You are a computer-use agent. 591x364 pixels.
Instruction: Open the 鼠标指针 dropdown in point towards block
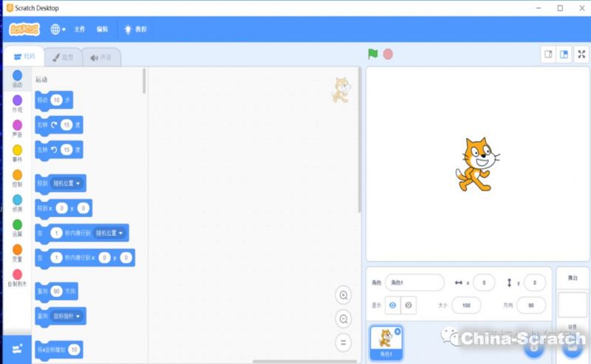point(66,316)
